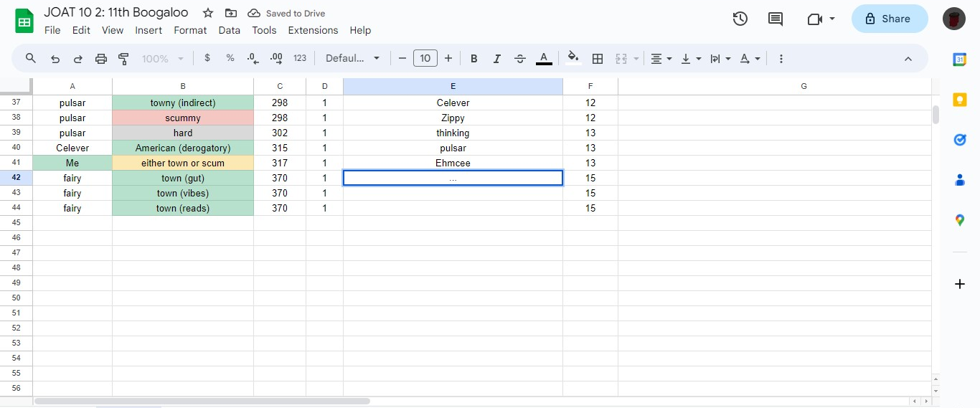Screen dimensions: 980x408
Task: Open the Extensions menu
Action: point(313,30)
